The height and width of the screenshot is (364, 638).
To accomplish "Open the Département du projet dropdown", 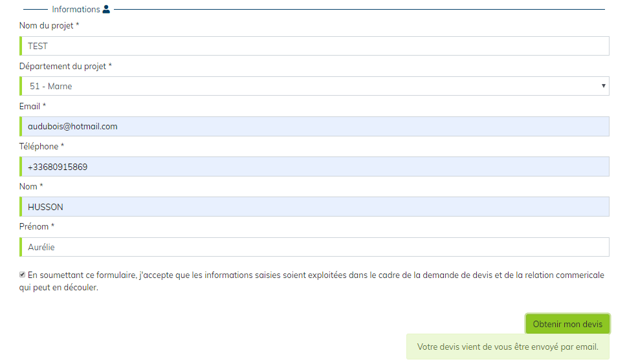I will [314, 86].
